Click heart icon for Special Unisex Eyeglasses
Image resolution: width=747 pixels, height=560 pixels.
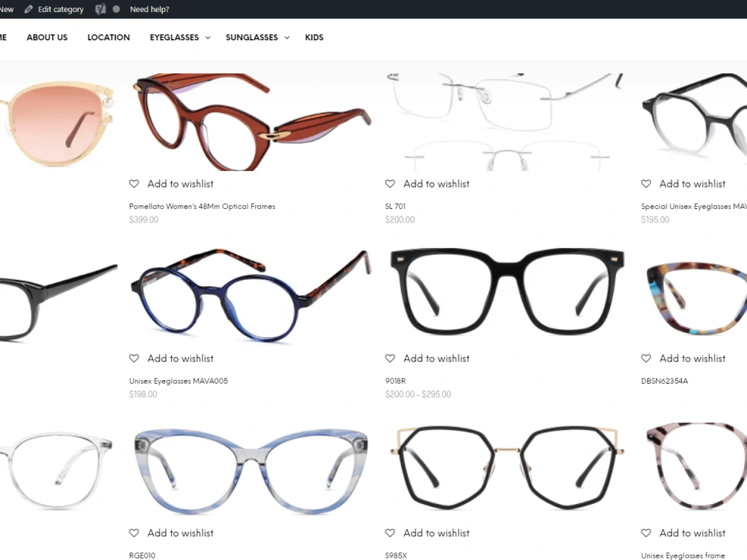646,184
